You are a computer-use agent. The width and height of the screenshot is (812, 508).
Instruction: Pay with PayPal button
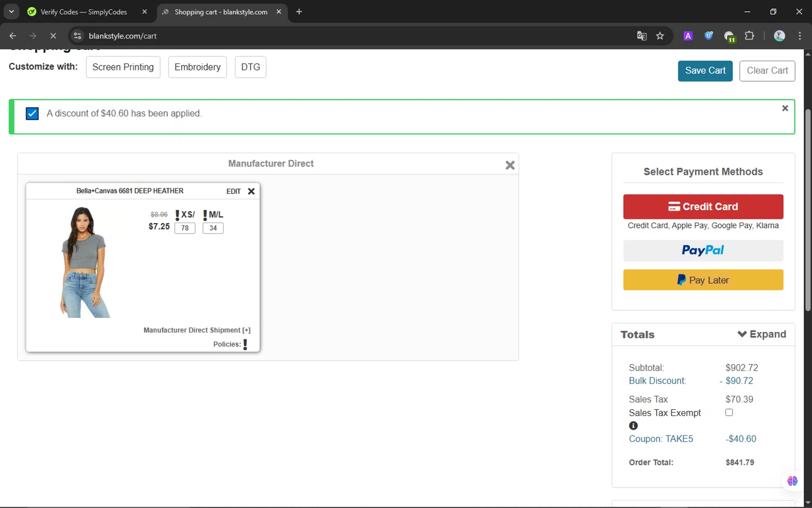pos(703,250)
